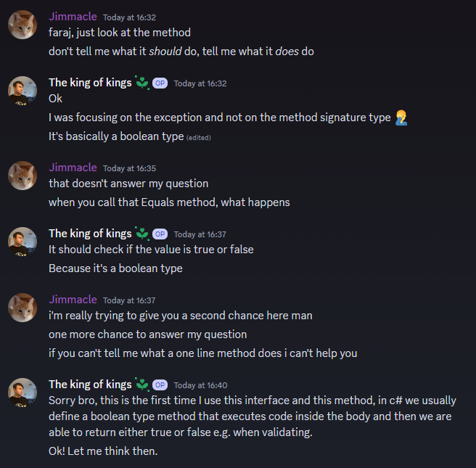Click the OP badge on the 16:40 message
The width and height of the screenshot is (476, 468).
(x=160, y=385)
